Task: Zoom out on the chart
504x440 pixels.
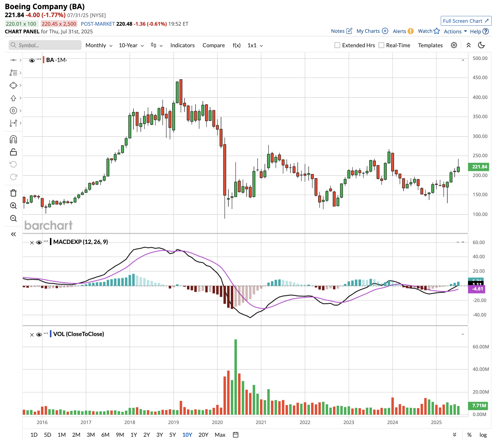Action: point(13,219)
